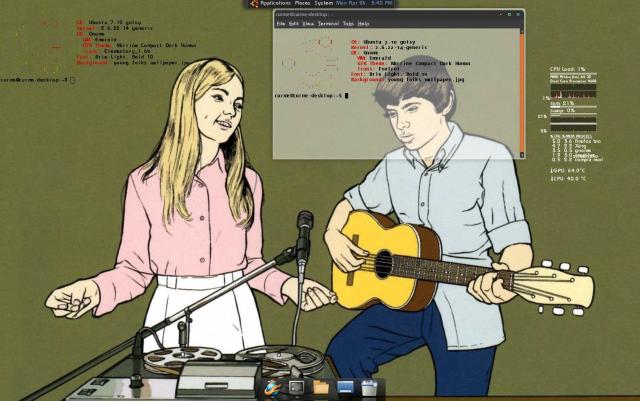The height and width of the screenshot is (401, 640).
Task: Click the scrollbar down arrow in terminal
Action: (521, 155)
